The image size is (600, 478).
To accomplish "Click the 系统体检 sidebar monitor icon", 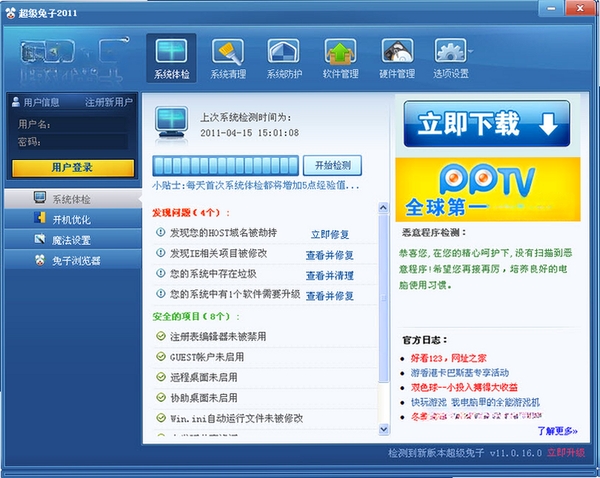I will click(x=40, y=197).
